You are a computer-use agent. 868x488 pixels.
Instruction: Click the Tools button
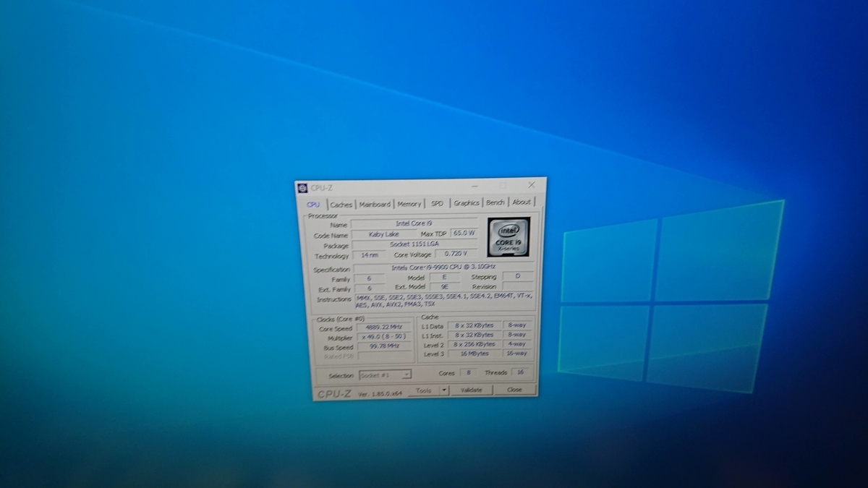pyautogui.click(x=424, y=390)
